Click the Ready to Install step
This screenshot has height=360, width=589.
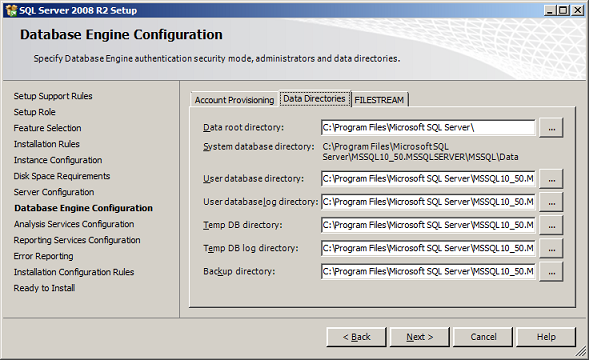coord(44,288)
